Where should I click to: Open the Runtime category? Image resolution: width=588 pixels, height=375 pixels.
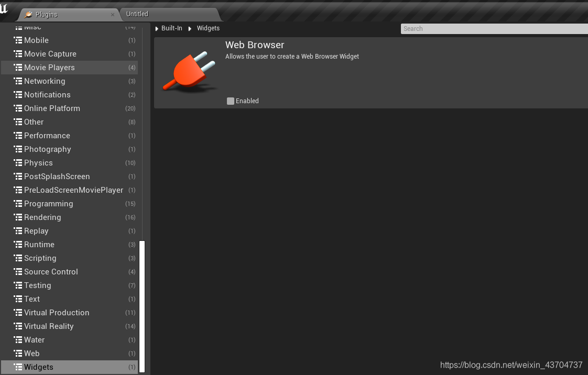click(69, 244)
